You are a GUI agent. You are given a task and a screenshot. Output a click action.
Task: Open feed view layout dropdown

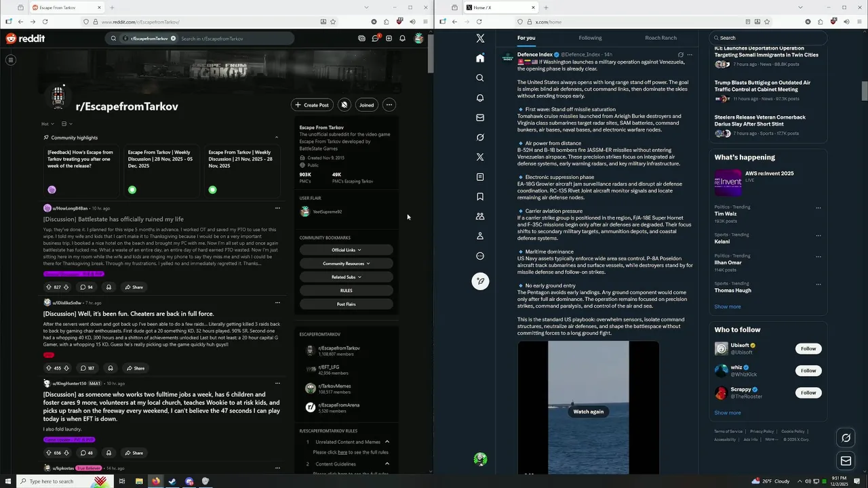click(66, 124)
